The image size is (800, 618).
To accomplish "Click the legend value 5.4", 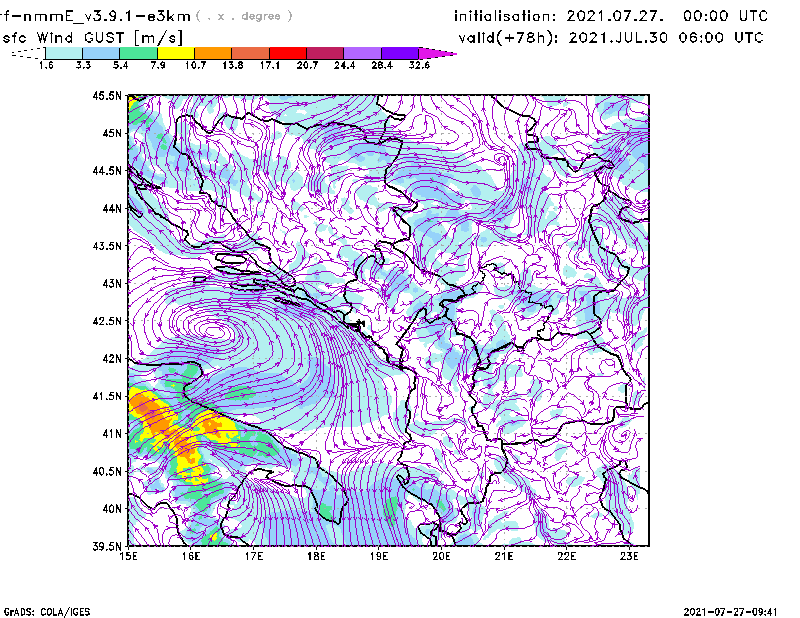I will [x=120, y=65].
